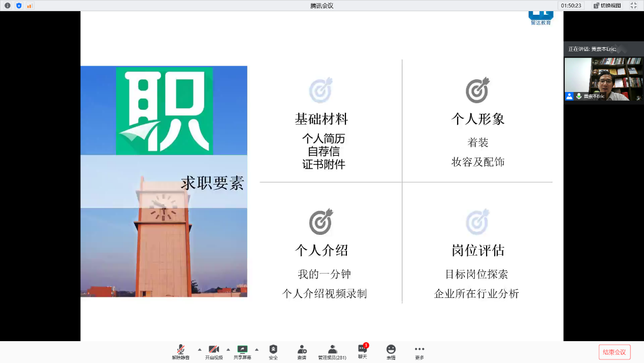Select the speaker video thumbnail of Eric
This screenshot has width=644, height=363.
tap(603, 79)
